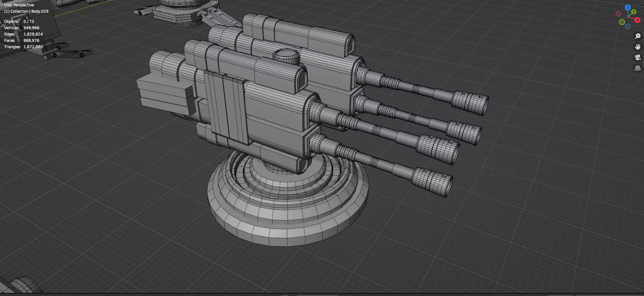Image resolution: width=644 pixels, height=296 pixels.
Task: Toggle the perspective/orthographic grid icon
Action: coord(637,68)
